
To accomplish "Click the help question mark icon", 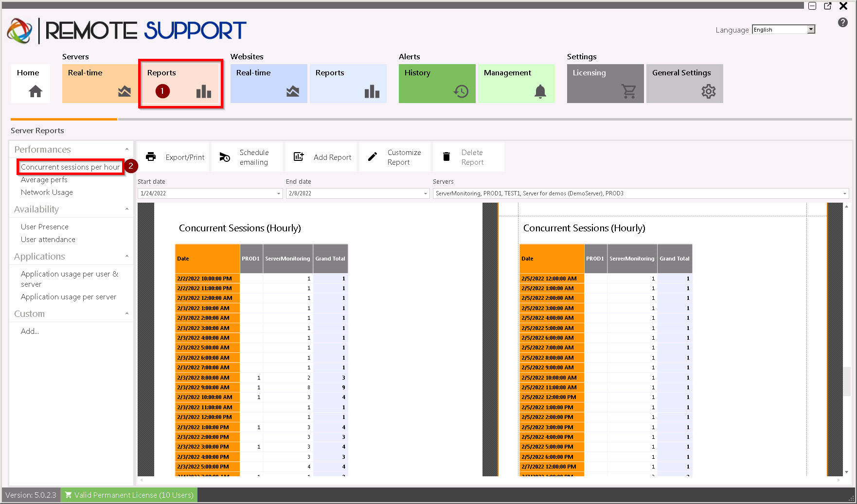I will (843, 22).
